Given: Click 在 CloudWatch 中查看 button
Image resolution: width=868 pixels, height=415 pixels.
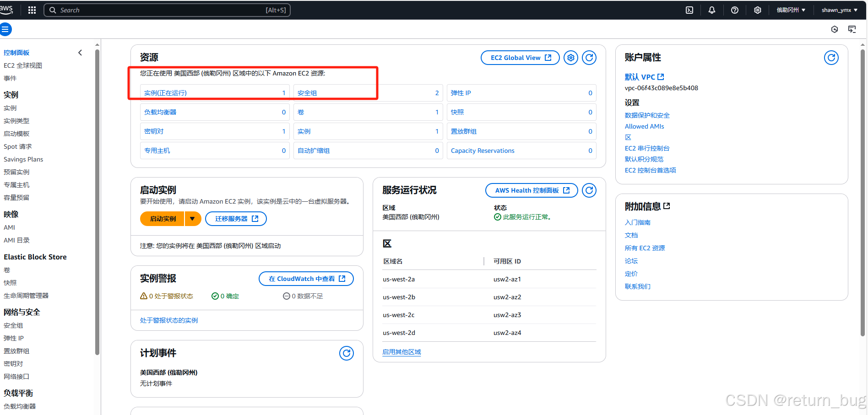Looking at the screenshot, I should (306, 279).
